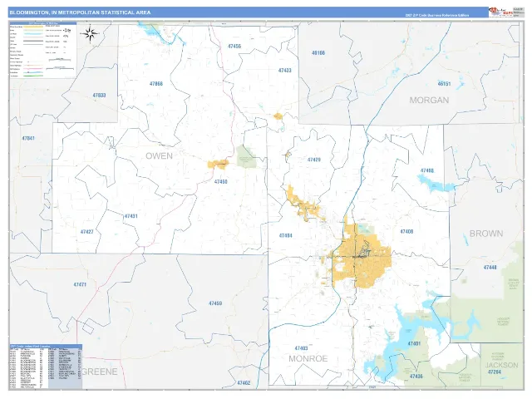Select ZIP code 47427
532x399 pixels.
pos(86,232)
